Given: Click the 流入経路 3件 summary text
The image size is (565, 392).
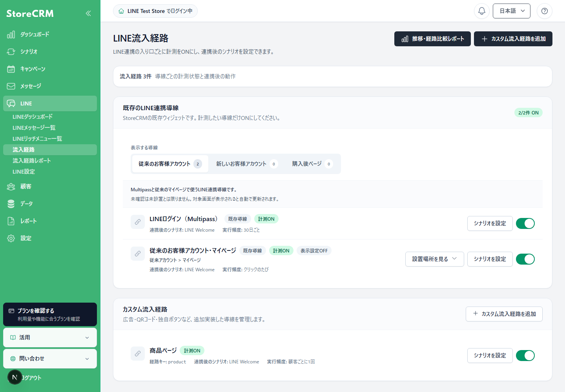Looking at the screenshot, I should click(135, 76).
